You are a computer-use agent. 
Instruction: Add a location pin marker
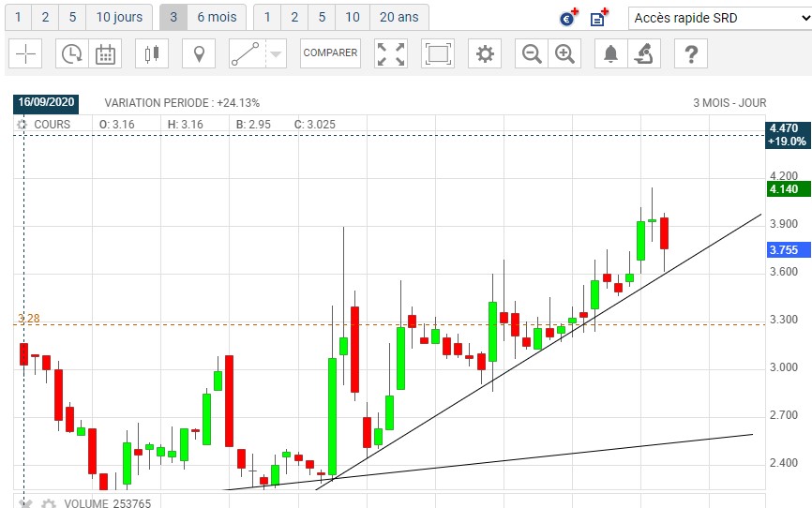tap(199, 53)
